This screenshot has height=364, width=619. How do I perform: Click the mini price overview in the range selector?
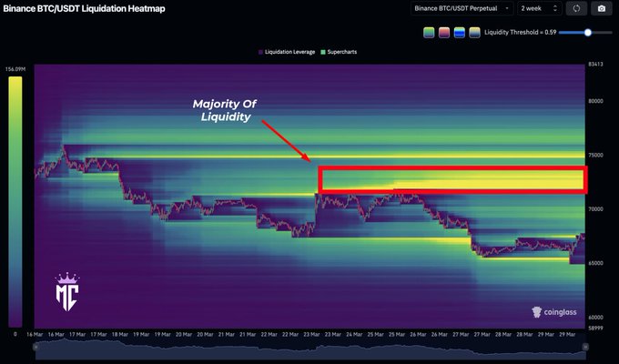pos(310,349)
